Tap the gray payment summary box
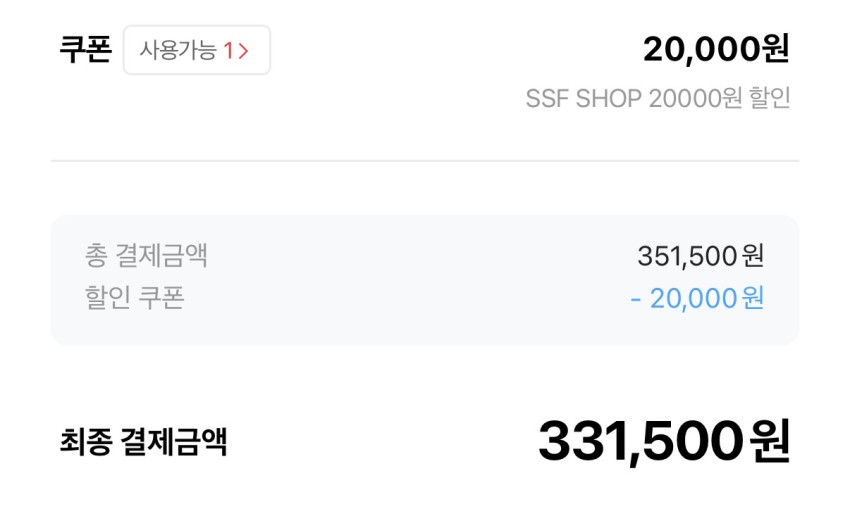The height and width of the screenshot is (516, 850). click(425, 278)
